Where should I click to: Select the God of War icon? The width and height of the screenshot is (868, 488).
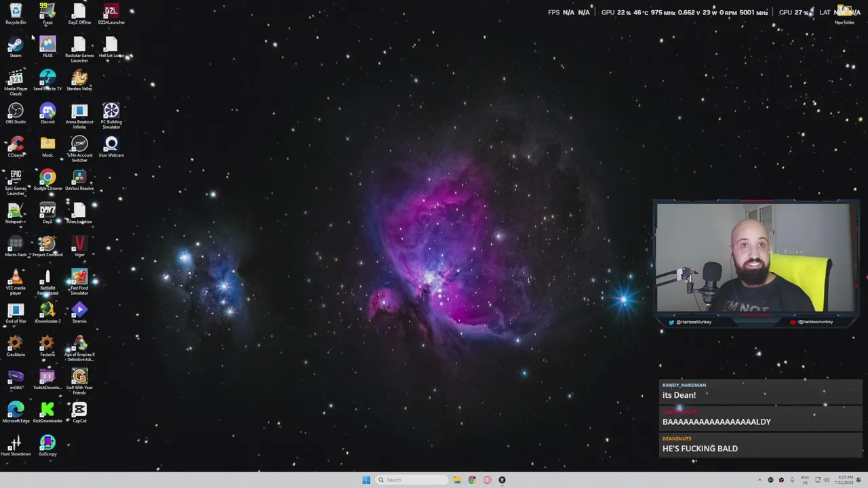coord(16,312)
